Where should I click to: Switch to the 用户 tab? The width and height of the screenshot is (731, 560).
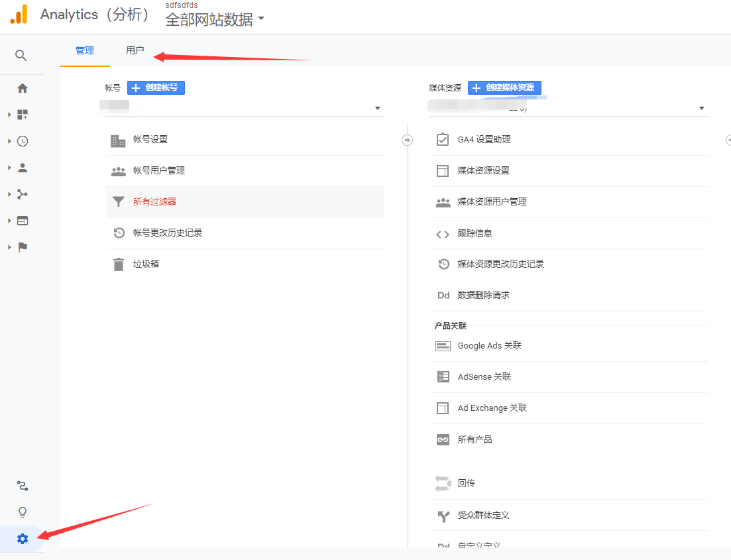(135, 50)
